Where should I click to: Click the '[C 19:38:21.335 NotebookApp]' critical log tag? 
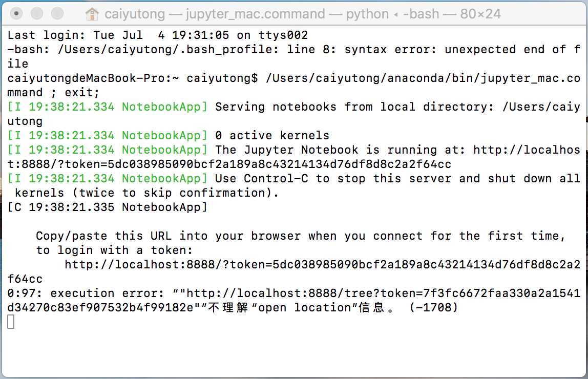(x=108, y=207)
